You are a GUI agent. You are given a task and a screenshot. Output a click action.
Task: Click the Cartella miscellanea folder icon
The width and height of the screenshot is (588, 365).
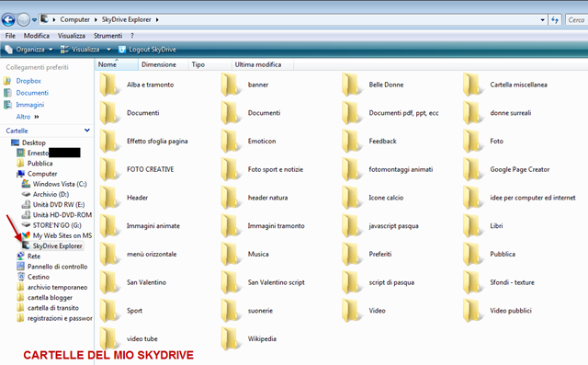click(x=472, y=85)
